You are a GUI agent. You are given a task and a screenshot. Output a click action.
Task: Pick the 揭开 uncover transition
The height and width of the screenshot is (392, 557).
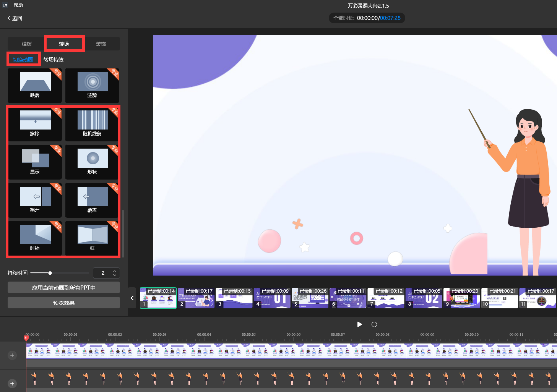tap(35, 200)
